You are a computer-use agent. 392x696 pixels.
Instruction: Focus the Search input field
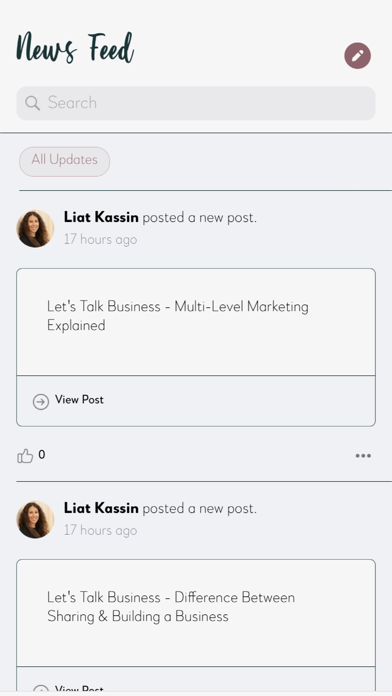pyautogui.click(x=196, y=103)
